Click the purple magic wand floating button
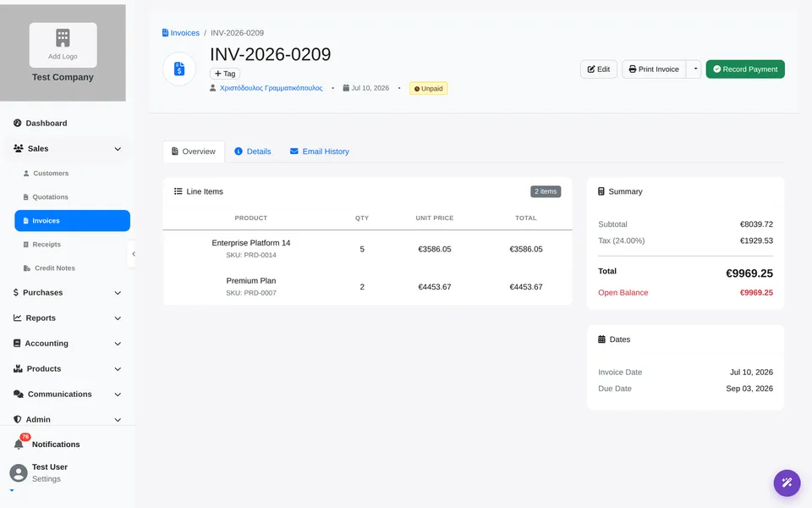The height and width of the screenshot is (508, 812). point(787,483)
